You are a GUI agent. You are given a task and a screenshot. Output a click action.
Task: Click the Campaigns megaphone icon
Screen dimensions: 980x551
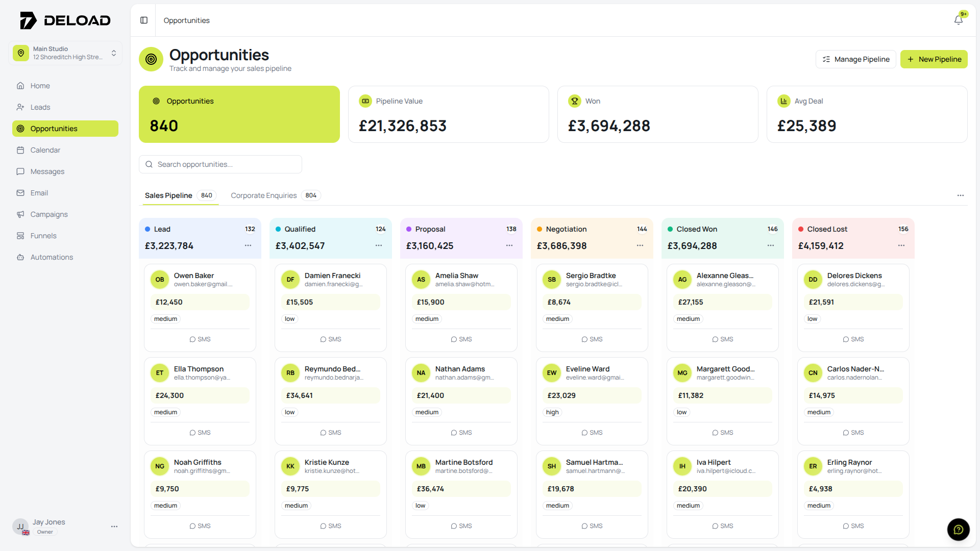pyautogui.click(x=20, y=214)
